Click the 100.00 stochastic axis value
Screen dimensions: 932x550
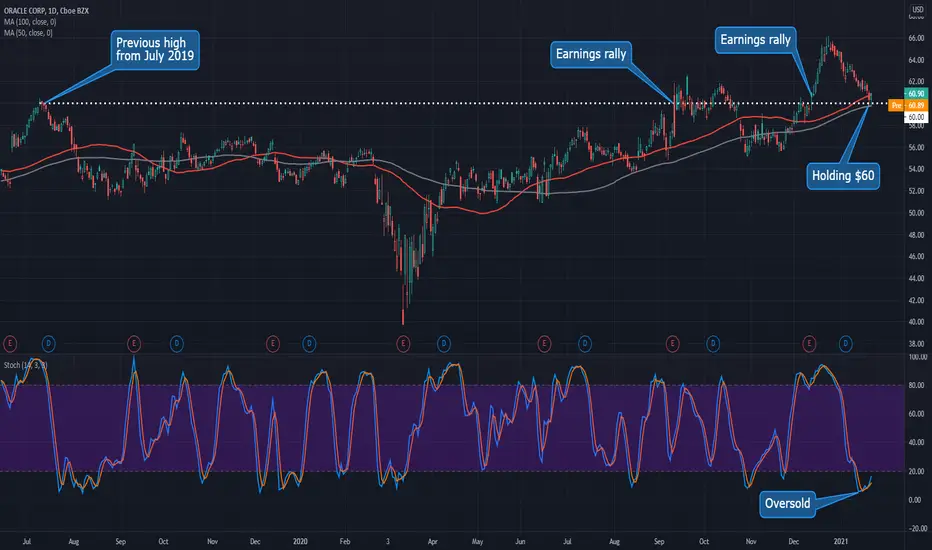click(917, 357)
